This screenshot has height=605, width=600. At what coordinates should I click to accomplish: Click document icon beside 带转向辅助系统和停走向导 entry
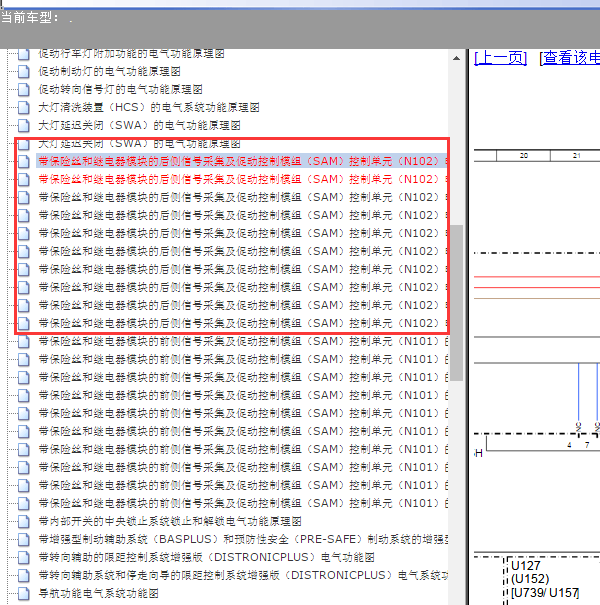point(24,576)
